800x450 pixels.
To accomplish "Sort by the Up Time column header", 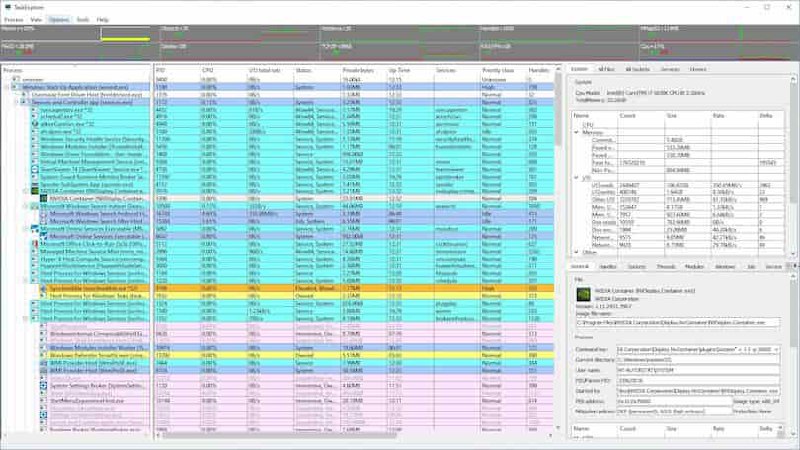I will pos(409,70).
